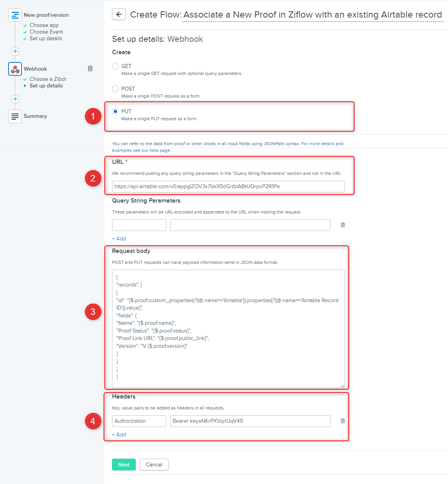Click the New proof/version step label

(46, 15)
